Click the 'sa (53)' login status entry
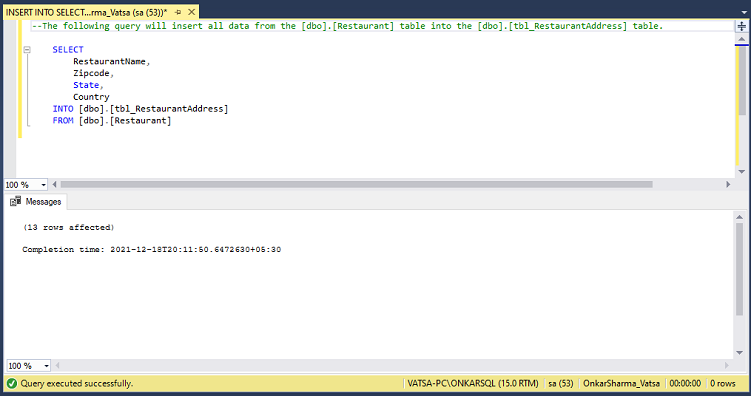Screen dimensions: 751x396 click(x=561, y=384)
